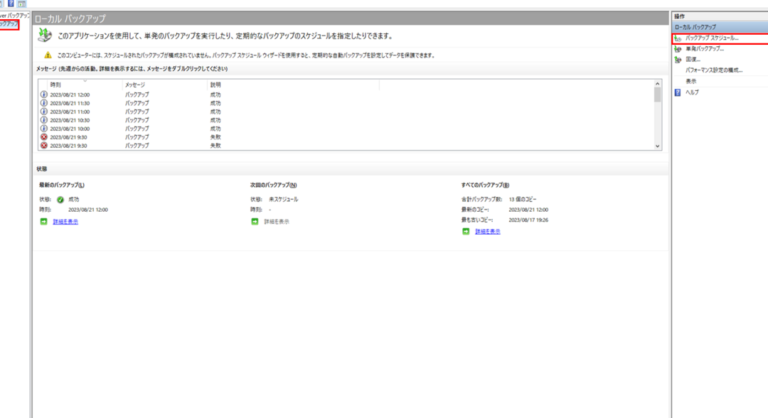Image resolution: width=768 pixels, height=418 pixels.
Task: Sort messages by the Time (時刻) column header
Action: 57,85
